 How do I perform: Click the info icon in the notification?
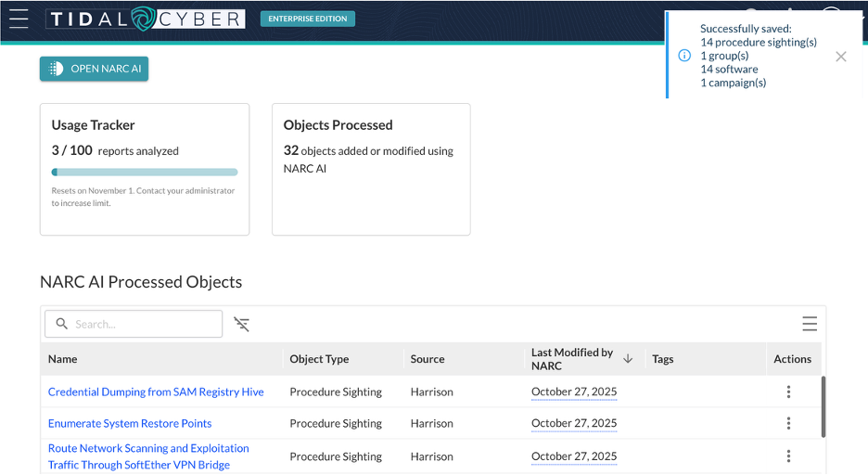(x=684, y=56)
